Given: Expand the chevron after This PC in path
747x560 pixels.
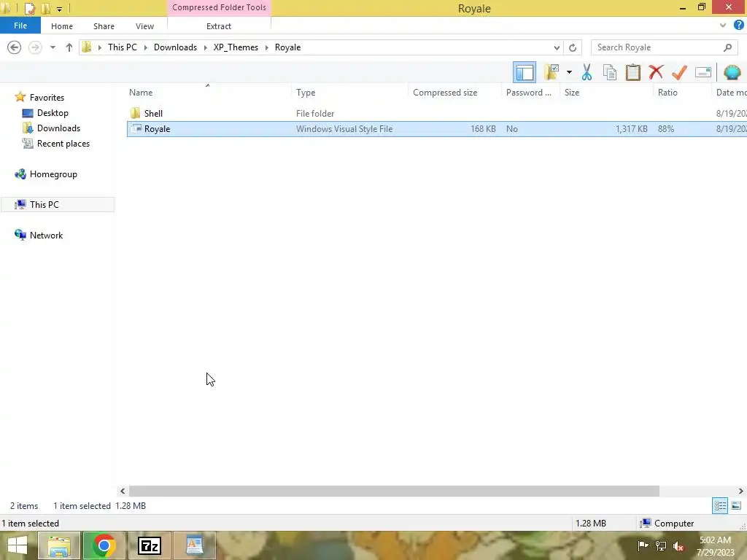Looking at the screenshot, I should (146, 47).
